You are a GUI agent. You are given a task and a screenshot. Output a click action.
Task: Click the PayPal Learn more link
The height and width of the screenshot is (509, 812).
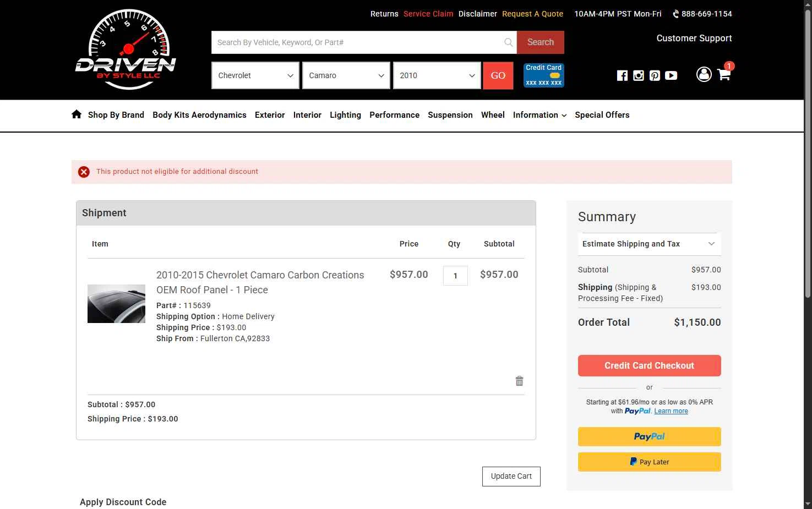click(671, 411)
